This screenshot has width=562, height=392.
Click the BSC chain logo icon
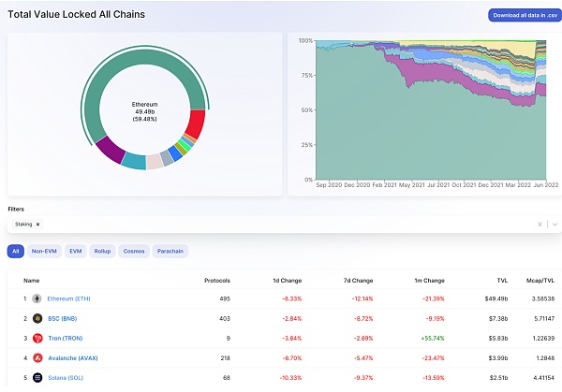pos(37,318)
